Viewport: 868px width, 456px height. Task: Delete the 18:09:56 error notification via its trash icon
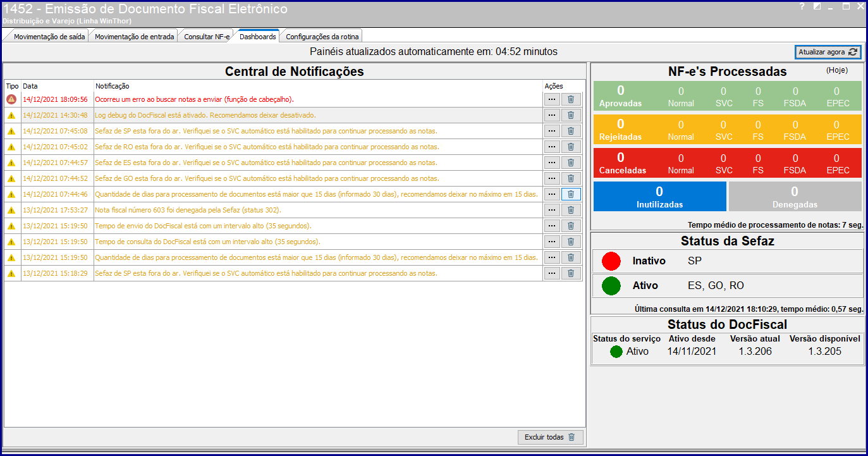tap(571, 99)
